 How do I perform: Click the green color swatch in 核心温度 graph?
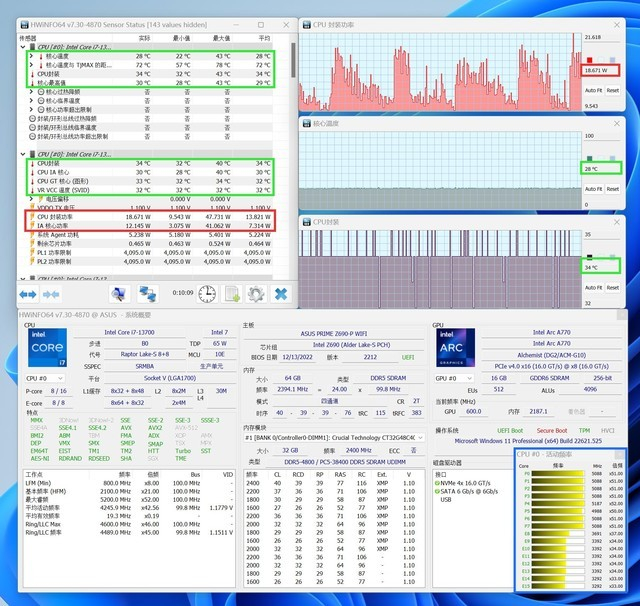click(589, 158)
